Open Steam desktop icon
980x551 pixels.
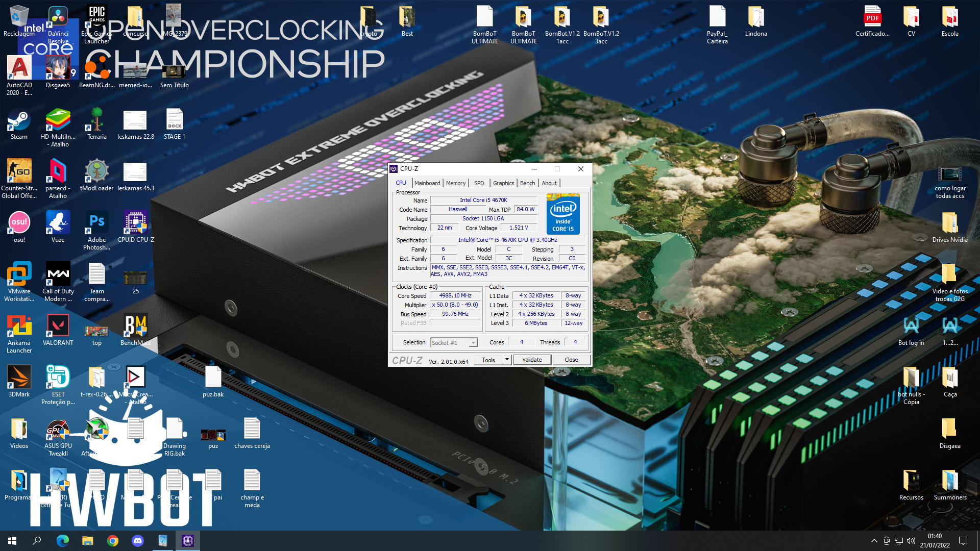click(x=19, y=124)
